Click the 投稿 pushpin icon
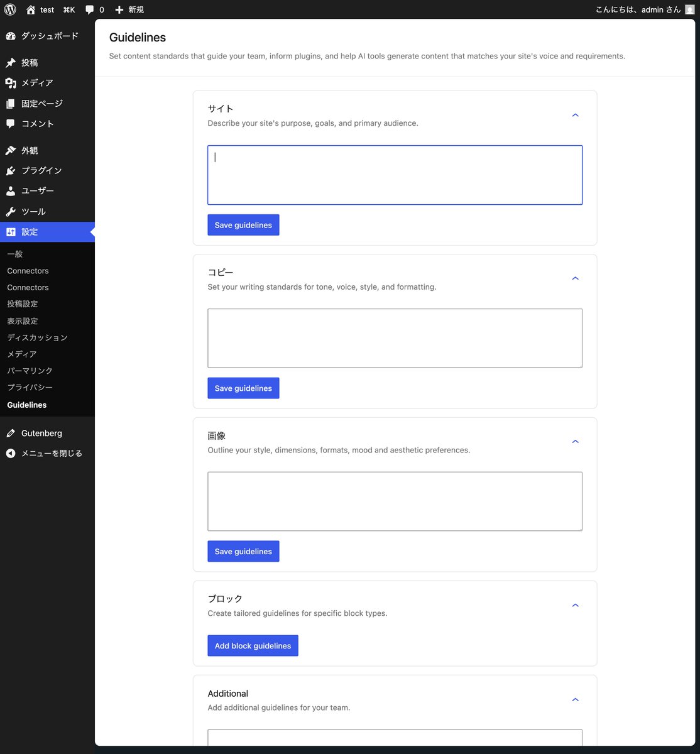 tap(11, 63)
